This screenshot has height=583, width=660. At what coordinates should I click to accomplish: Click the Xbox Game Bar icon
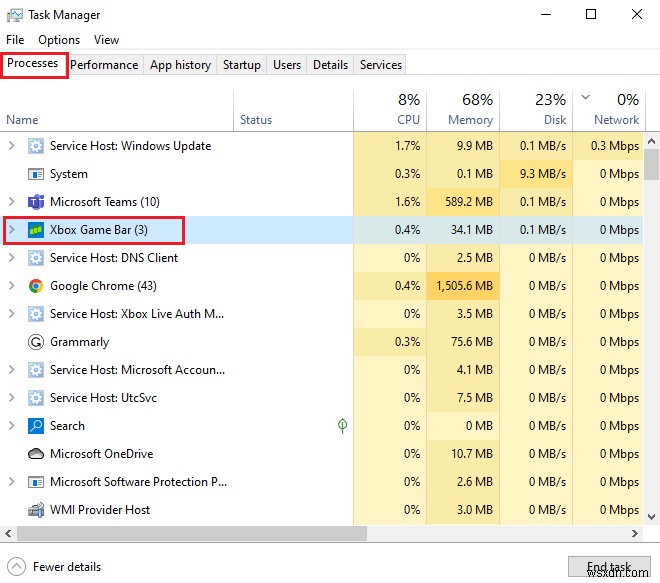pos(35,230)
